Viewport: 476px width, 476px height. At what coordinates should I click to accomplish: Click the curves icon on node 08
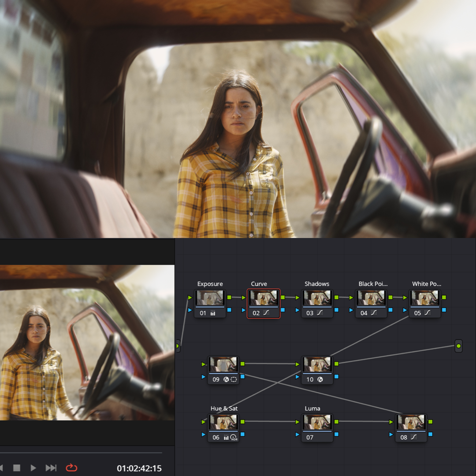pos(413,437)
